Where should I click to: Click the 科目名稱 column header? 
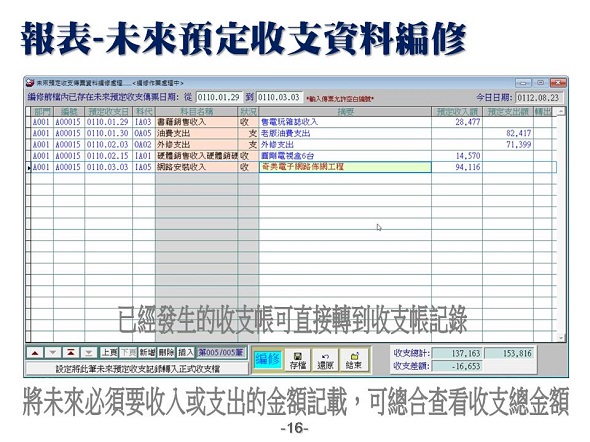pos(196,112)
